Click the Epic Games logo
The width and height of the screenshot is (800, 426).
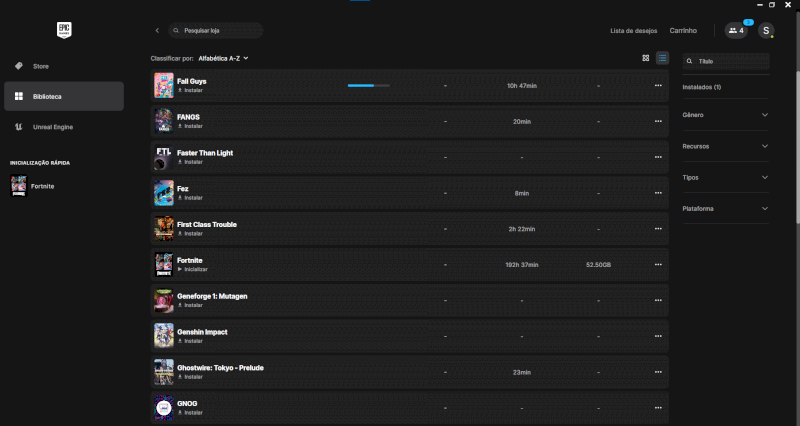pyautogui.click(x=64, y=30)
